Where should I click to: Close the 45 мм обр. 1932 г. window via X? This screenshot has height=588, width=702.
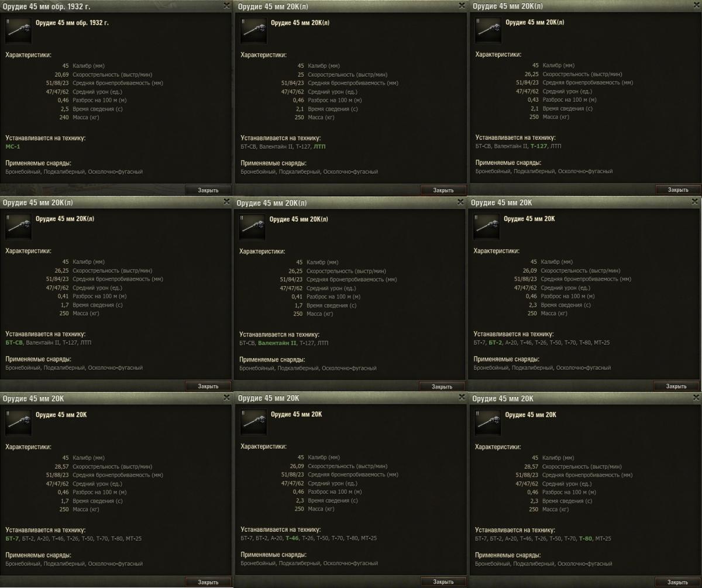[227, 5]
